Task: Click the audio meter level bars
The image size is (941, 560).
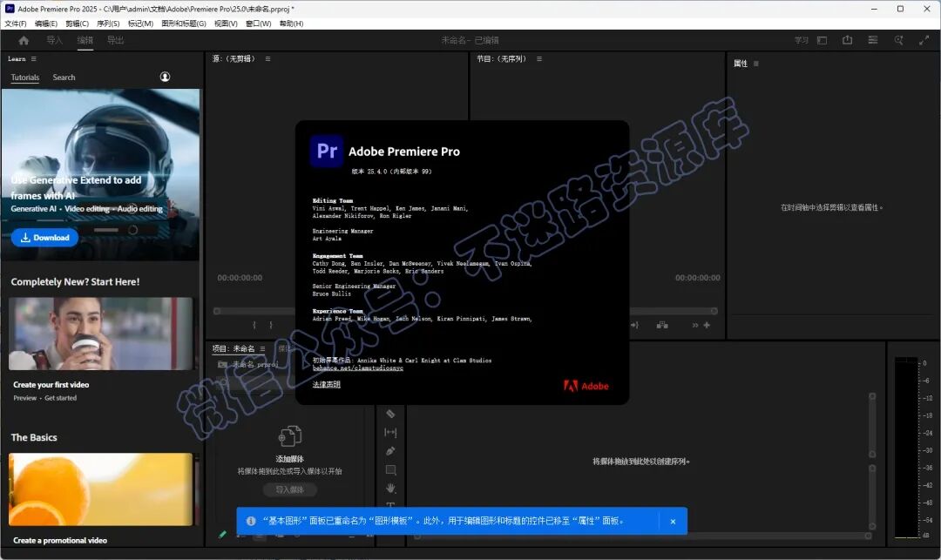Action: pos(906,448)
